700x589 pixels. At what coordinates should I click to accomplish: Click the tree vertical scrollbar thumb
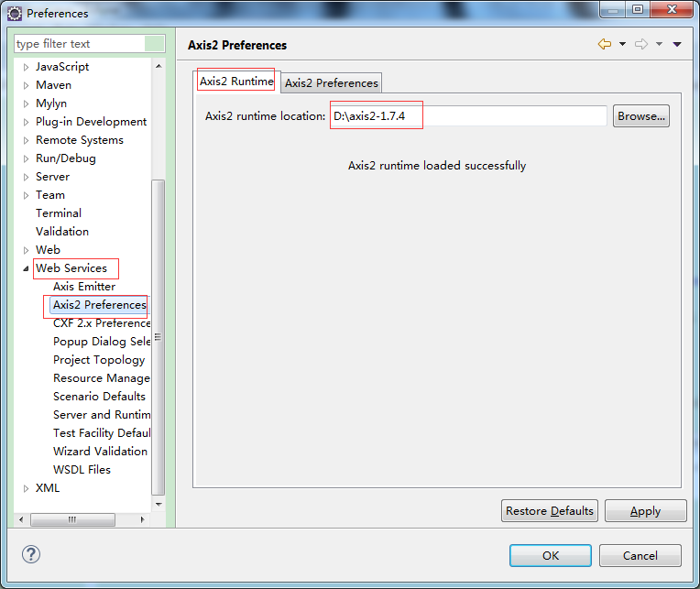[x=159, y=337]
